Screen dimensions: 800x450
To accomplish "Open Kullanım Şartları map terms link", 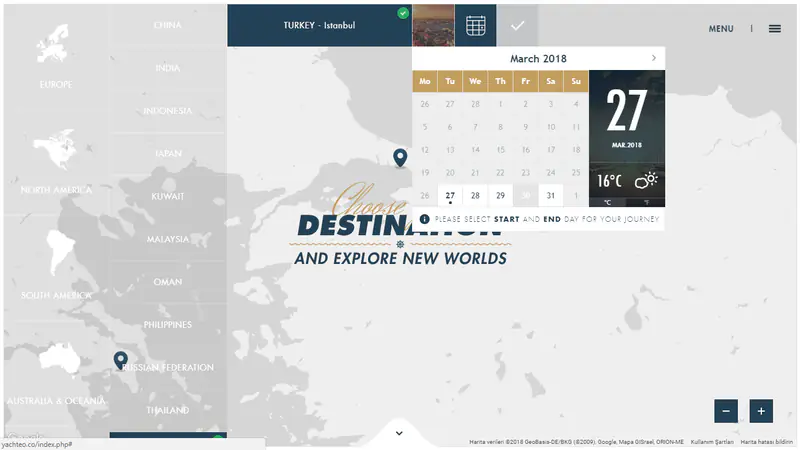I will [712, 442].
